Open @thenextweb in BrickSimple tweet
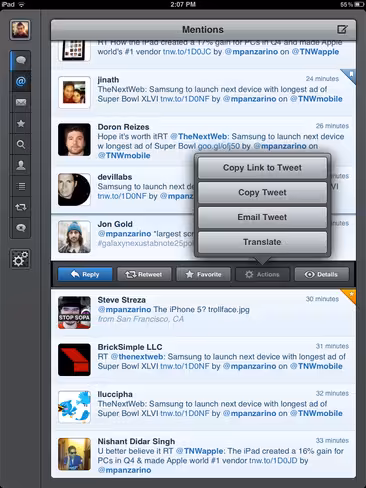Screen dimensions: 366x488 137,357
